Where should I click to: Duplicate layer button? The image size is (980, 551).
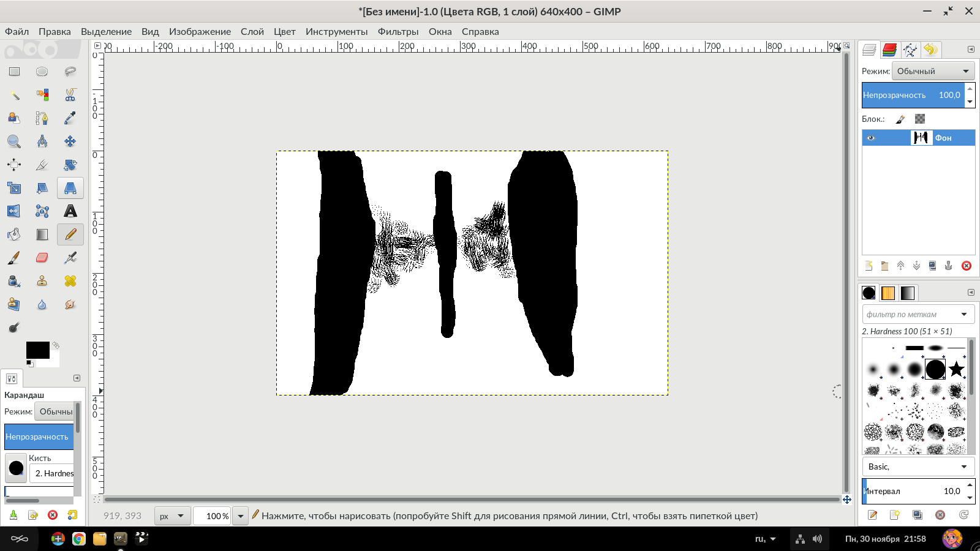932,266
